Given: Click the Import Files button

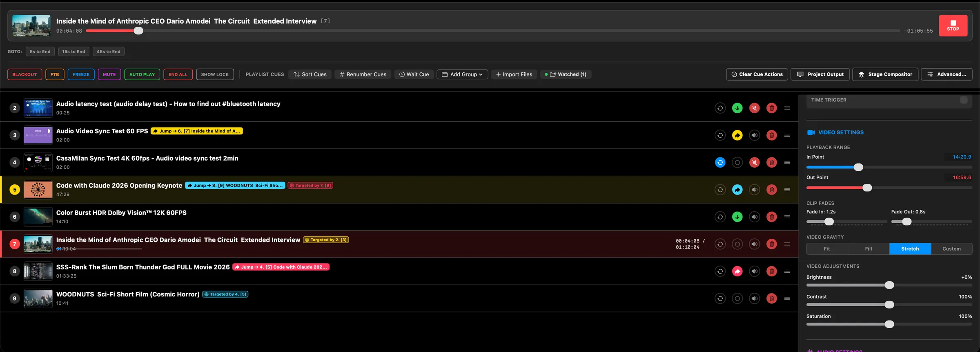Looking at the screenshot, I should pyautogui.click(x=514, y=74).
